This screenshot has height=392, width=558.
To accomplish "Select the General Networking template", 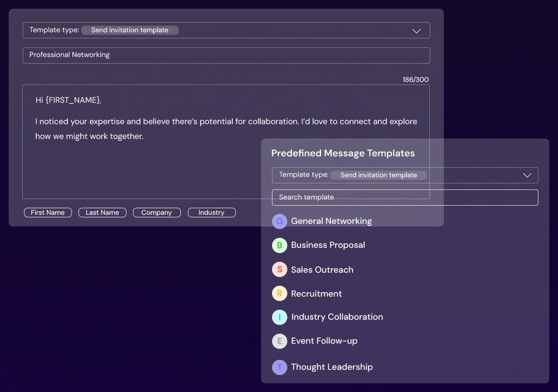I will tap(331, 221).
